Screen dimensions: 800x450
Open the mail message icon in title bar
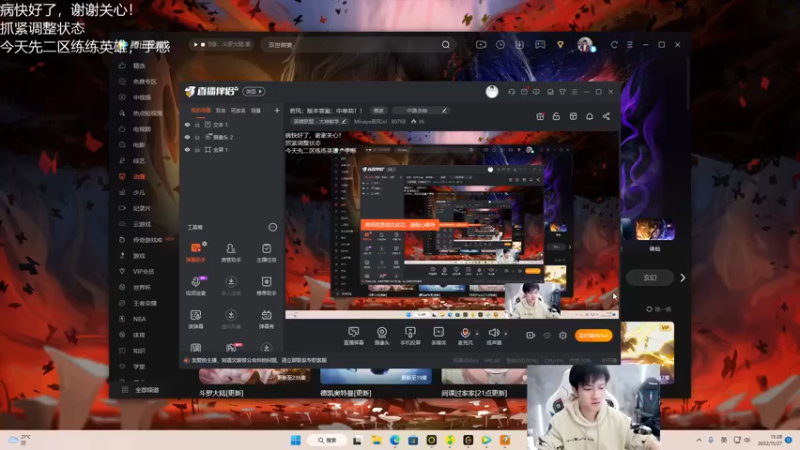point(524,92)
